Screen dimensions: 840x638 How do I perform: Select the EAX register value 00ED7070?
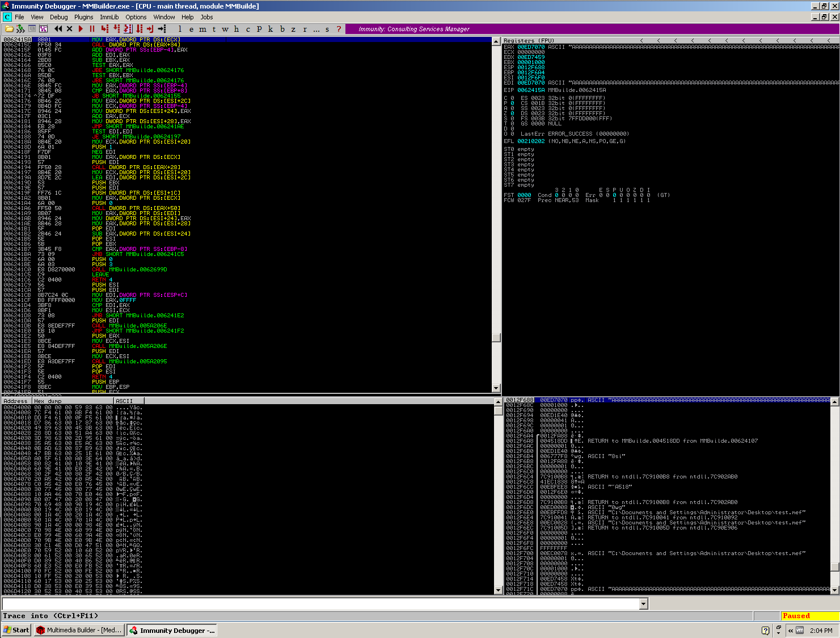coord(531,47)
